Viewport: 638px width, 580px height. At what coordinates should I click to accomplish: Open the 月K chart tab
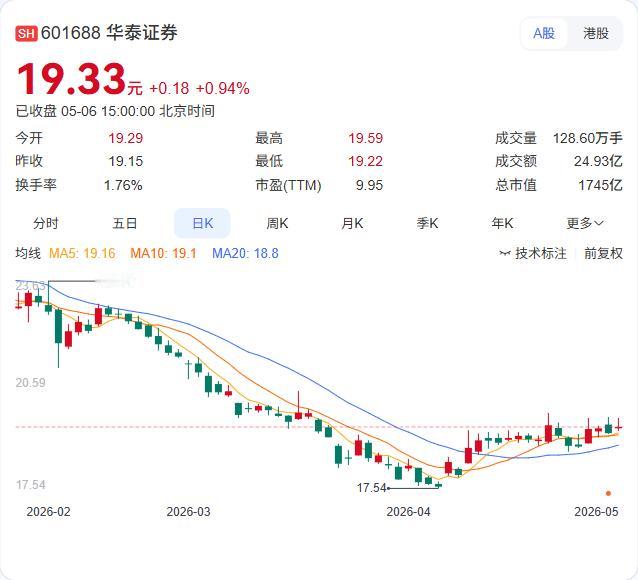352,223
